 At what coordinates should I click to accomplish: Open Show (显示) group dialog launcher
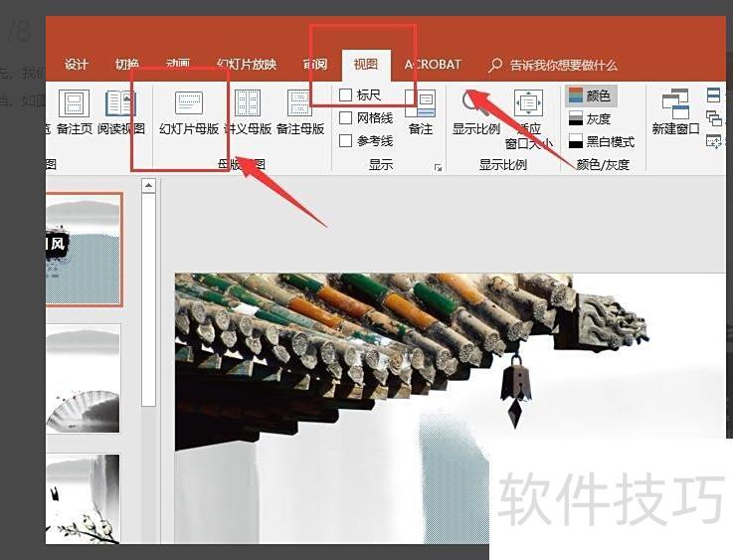click(x=438, y=167)
